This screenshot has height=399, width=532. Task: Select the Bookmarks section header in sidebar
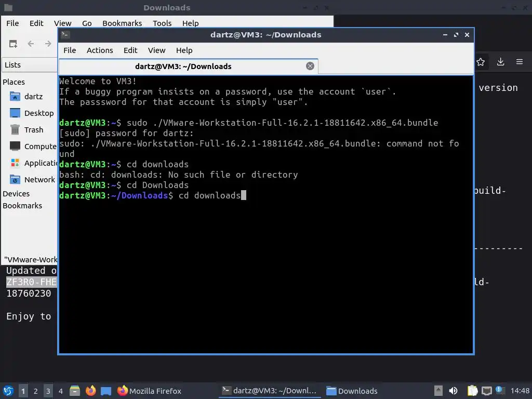(22, 206)
